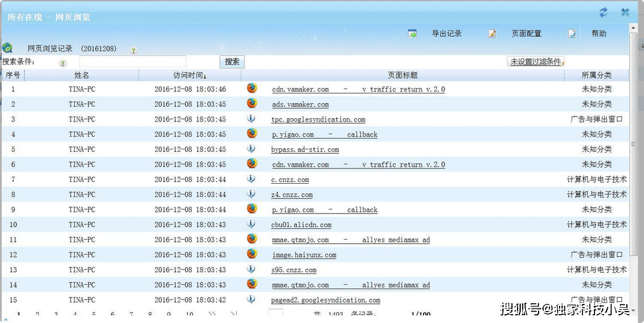
Task: Click the info icon beside s95.cnzz.com
Action: pos(251,269)
